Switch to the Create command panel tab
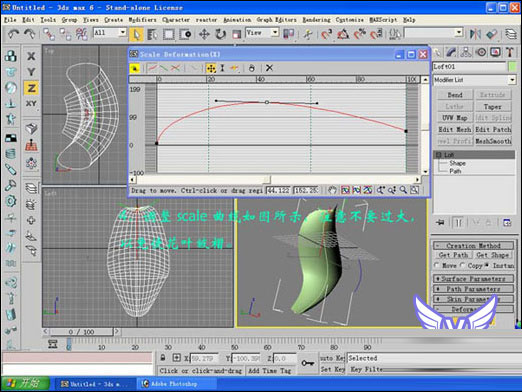The width and height of the screenshot is (522, 392). point(436,52)
